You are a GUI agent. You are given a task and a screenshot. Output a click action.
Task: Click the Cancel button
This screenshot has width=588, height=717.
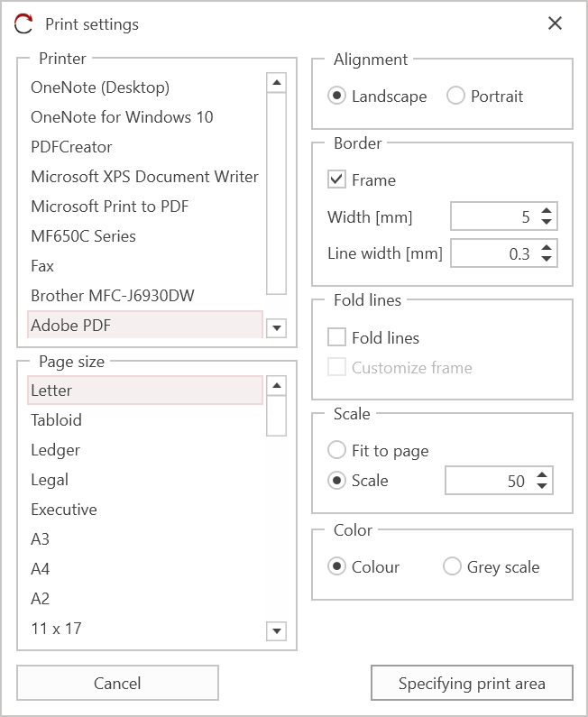[117, 683]
